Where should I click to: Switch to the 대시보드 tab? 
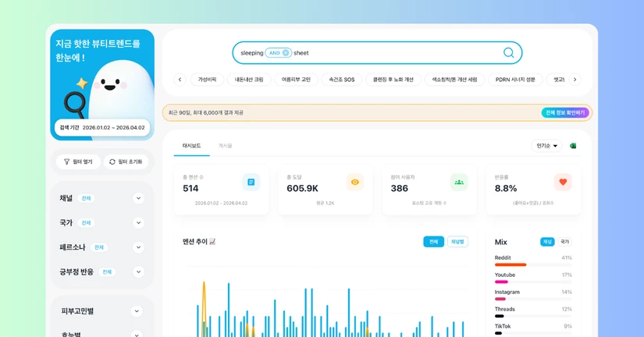[x=191, y=146]
